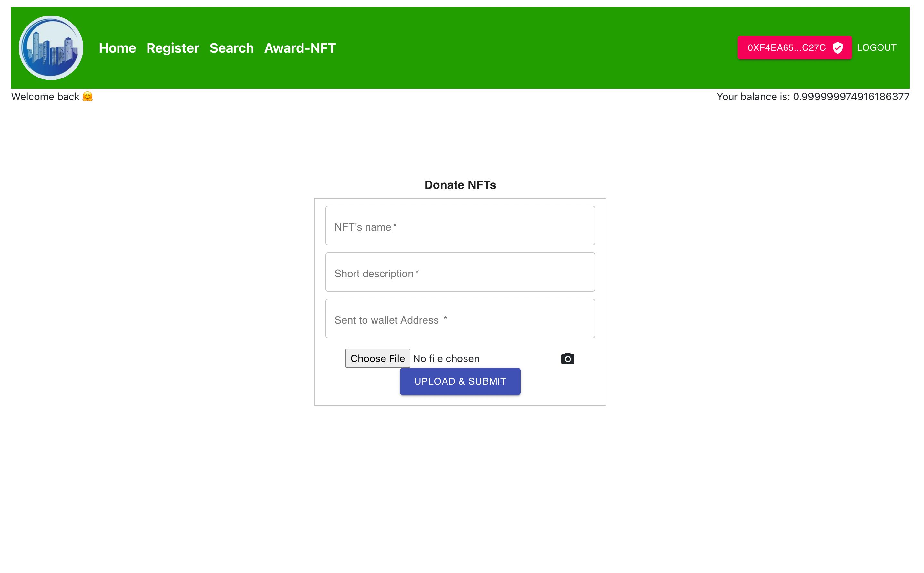Click the Home navigation menu item
The width and height of the screenshot is (924, 573).
(x=118, y=47)
